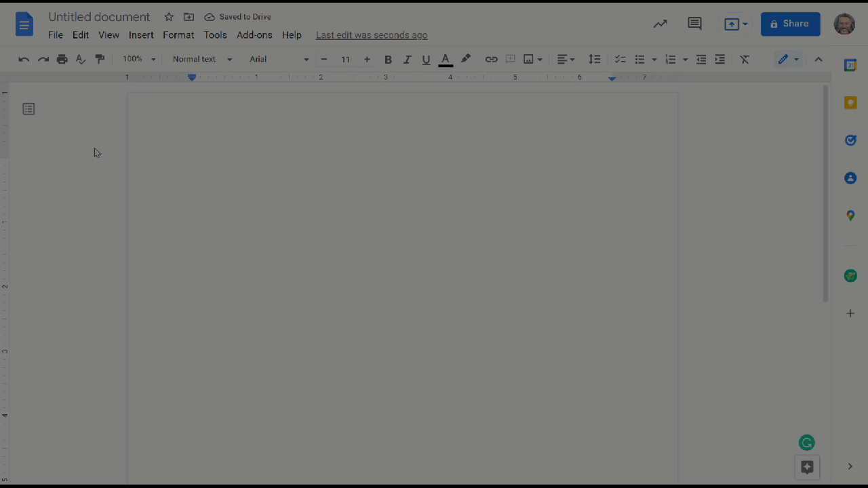Click the Redo arrow icon

[43, 60]
